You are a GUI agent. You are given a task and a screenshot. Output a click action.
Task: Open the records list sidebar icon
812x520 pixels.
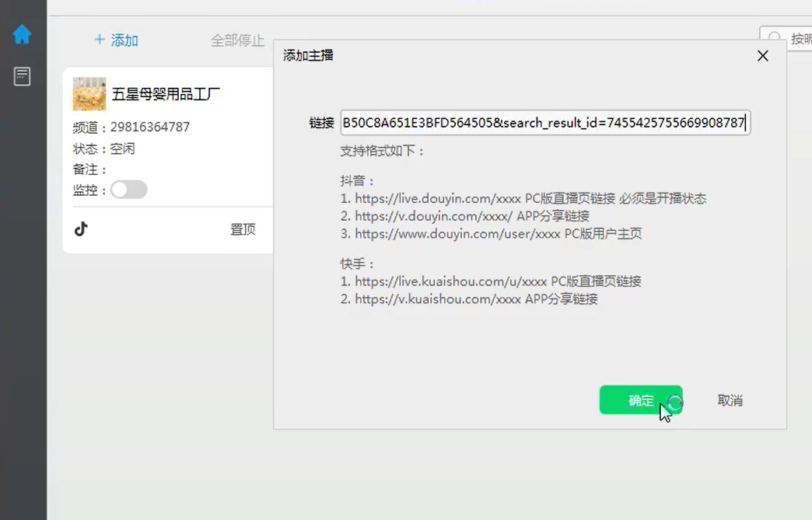[22, 77]
